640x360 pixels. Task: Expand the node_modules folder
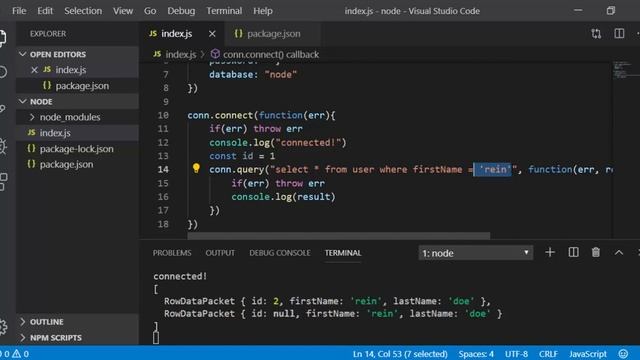pos(70,117)
